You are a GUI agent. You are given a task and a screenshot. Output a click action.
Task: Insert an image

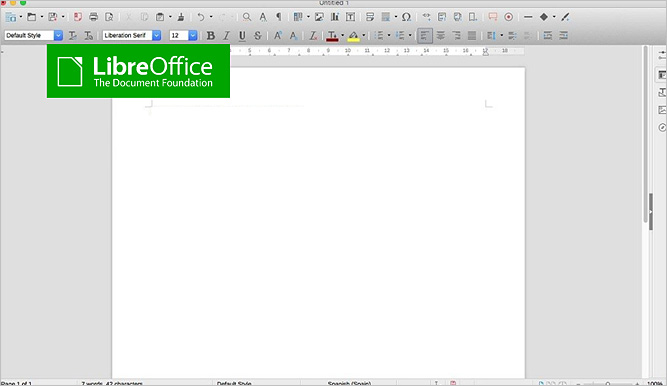[x=319, y=17]
